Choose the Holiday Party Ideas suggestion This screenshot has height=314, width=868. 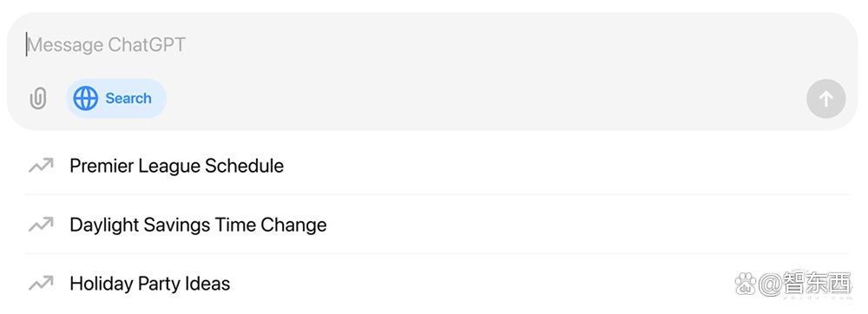437,284
